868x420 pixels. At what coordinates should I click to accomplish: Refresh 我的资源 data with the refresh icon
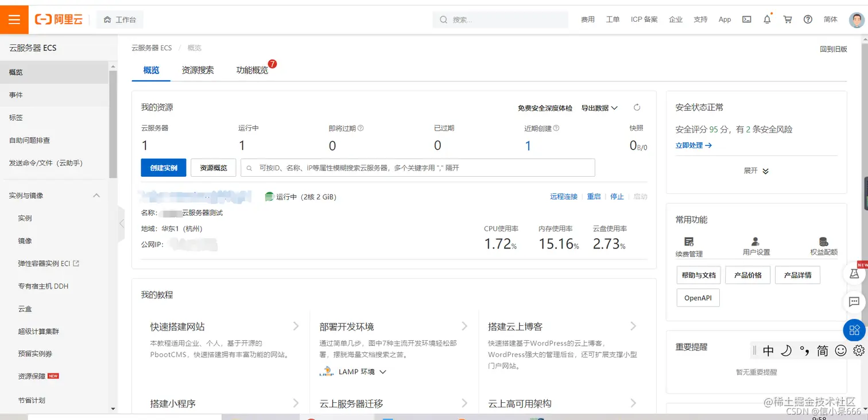coord(637,107)
